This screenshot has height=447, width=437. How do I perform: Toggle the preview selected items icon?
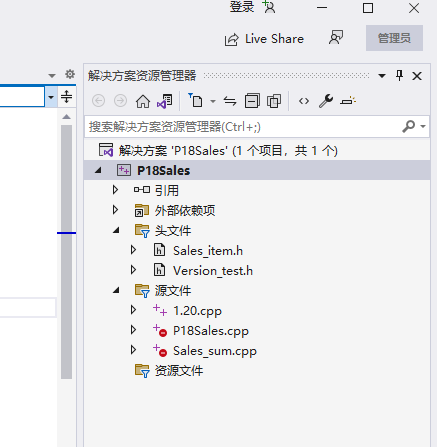point(348,101)
